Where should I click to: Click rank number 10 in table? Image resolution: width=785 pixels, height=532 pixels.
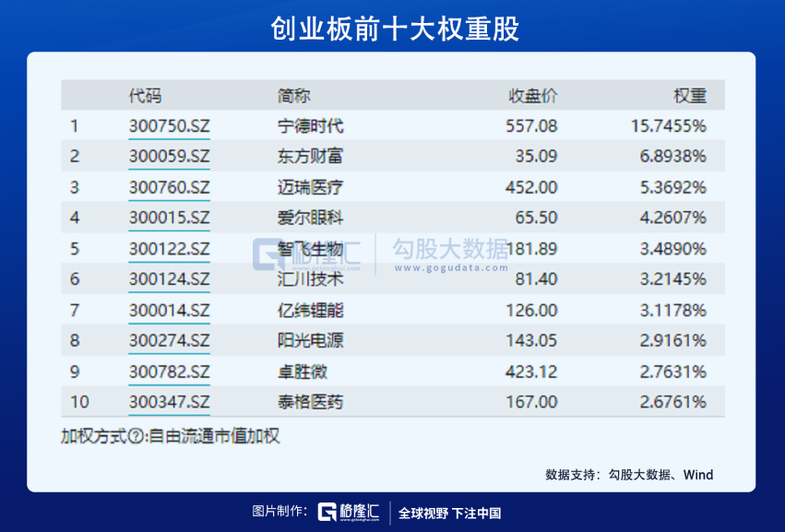click(79, 402)
